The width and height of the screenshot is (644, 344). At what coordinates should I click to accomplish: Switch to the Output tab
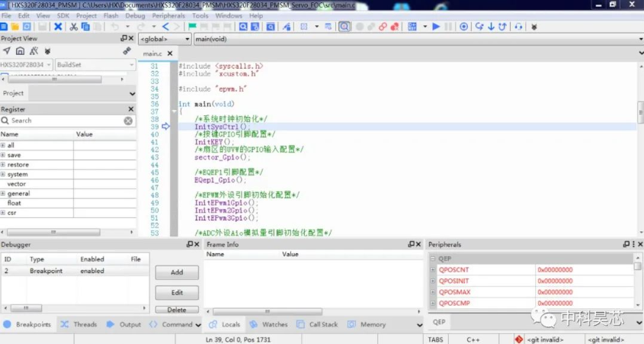point(124,324)
